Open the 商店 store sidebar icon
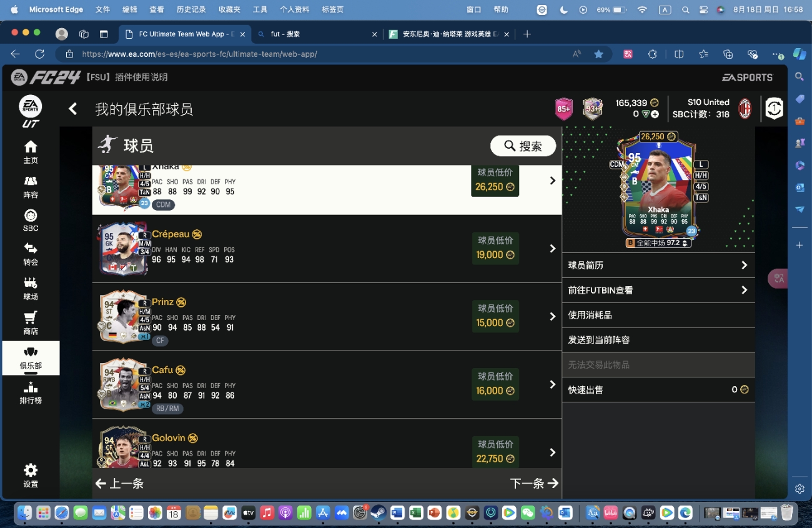 31,323
